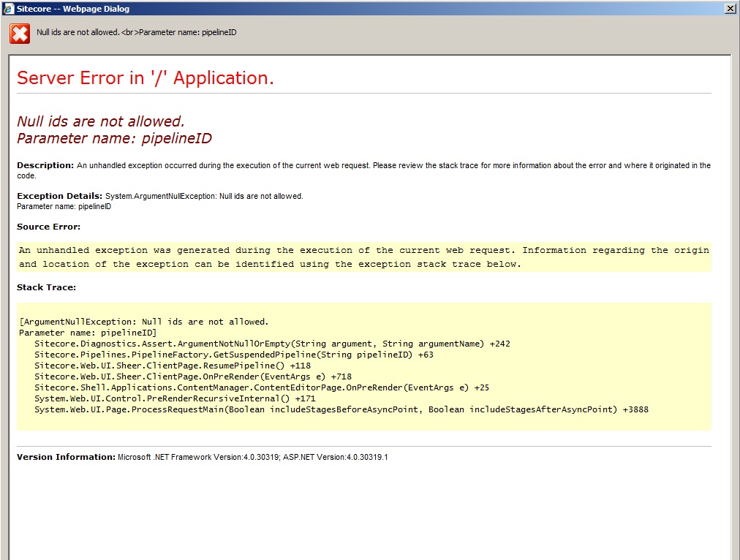
Task: Click the 'Sitecore -- Webpage Dialog' title text
Action: tap(73, 9)
